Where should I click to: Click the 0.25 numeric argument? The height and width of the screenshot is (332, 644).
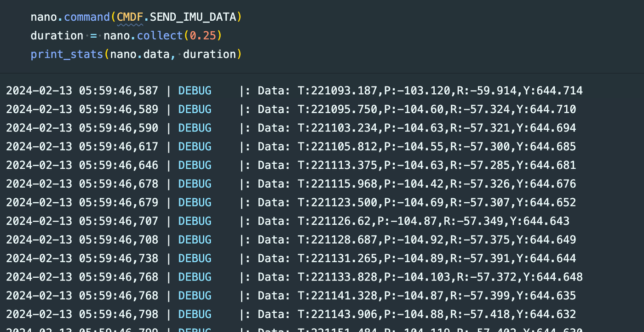(x=203, y=35)
